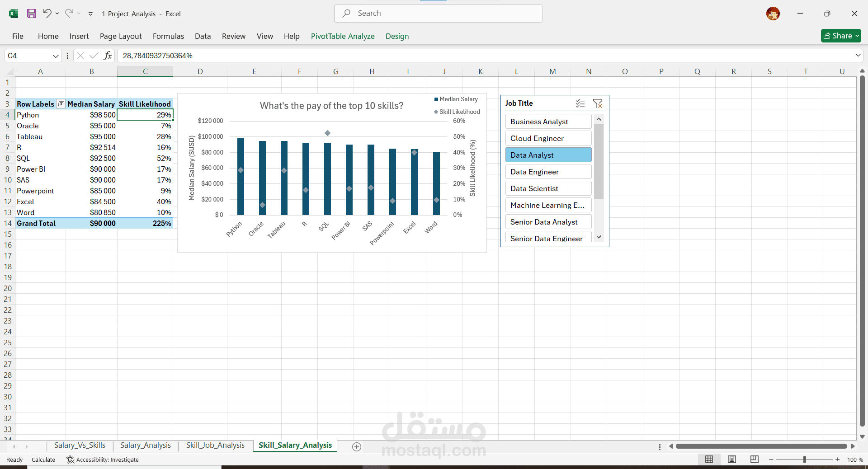Click the Share button
Viewport: 868px width, 469px height.
coord(841,36)
